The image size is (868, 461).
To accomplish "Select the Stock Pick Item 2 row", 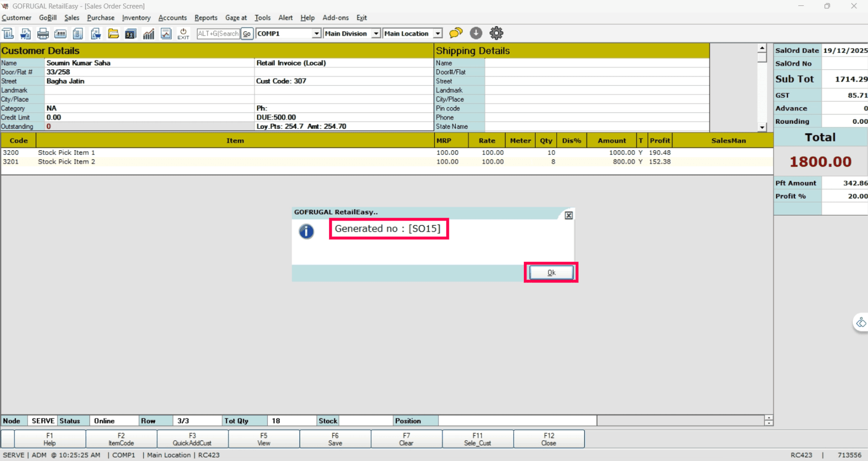I will click(387, 162).
